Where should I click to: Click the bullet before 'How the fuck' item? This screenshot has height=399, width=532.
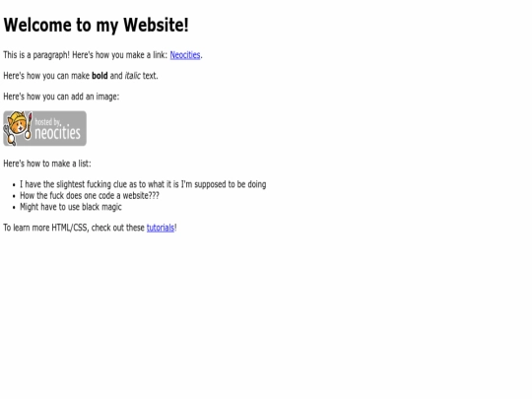(14, 196)
